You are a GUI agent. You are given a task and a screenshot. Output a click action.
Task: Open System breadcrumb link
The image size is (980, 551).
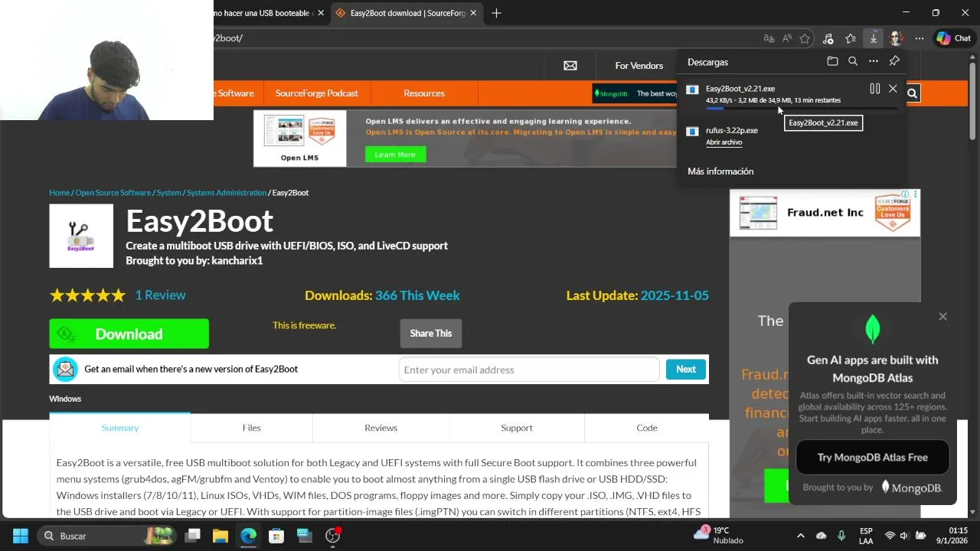(x=169, y=193)
